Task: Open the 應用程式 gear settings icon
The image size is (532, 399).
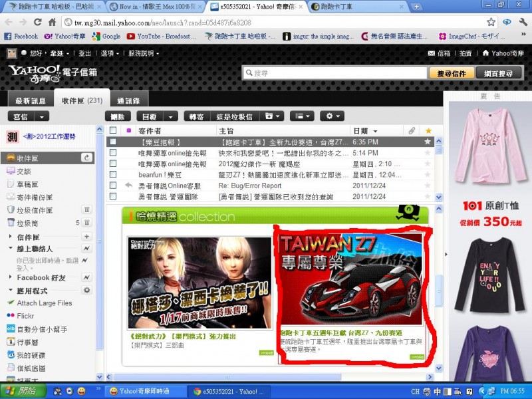Action: [x=86, y=290]
